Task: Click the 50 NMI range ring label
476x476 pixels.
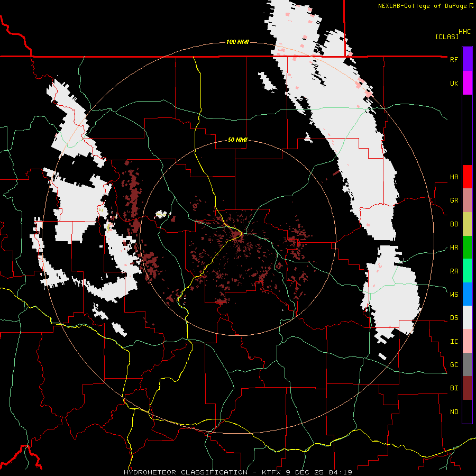Action: (x=237, y=140)
